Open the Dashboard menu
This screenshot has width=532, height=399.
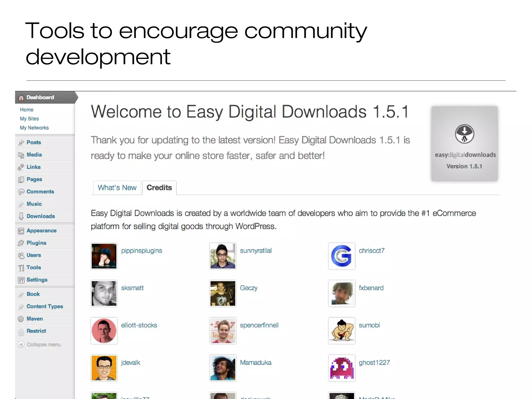point(45,97)
